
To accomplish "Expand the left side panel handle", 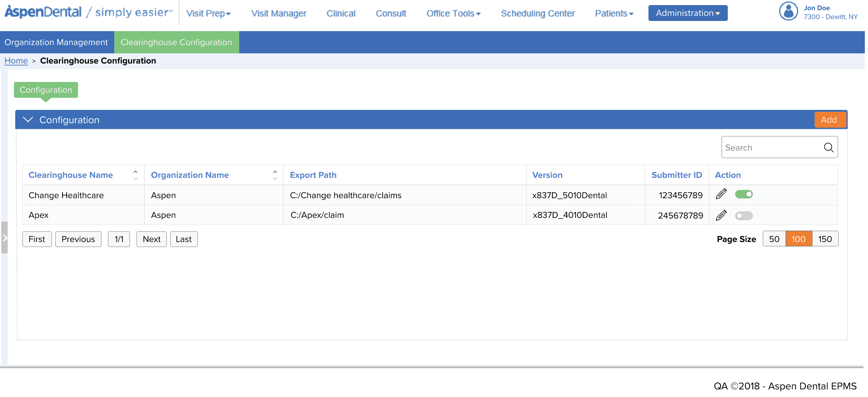I will [4, 238].
